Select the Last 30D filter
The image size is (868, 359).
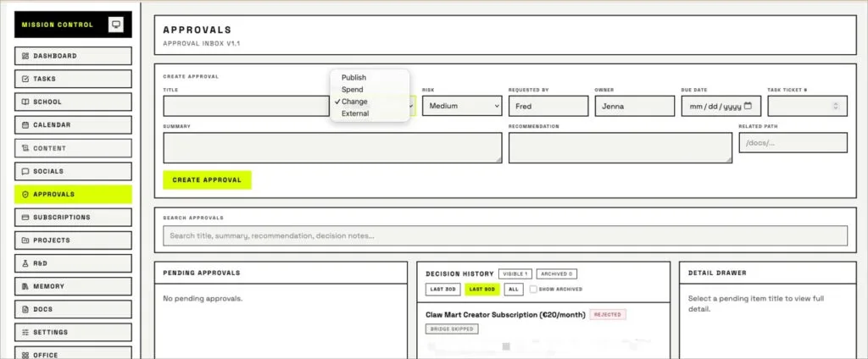pyautogui.click(x=442, y=289)
